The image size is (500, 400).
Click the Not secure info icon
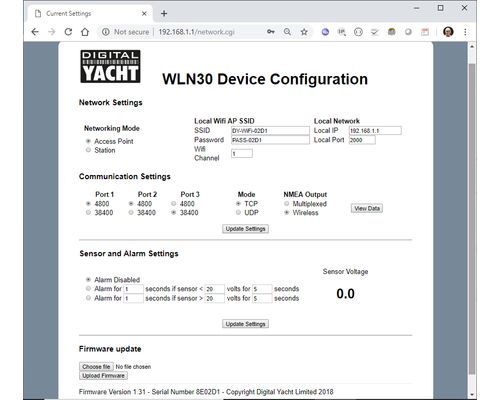tap(106, 32)
